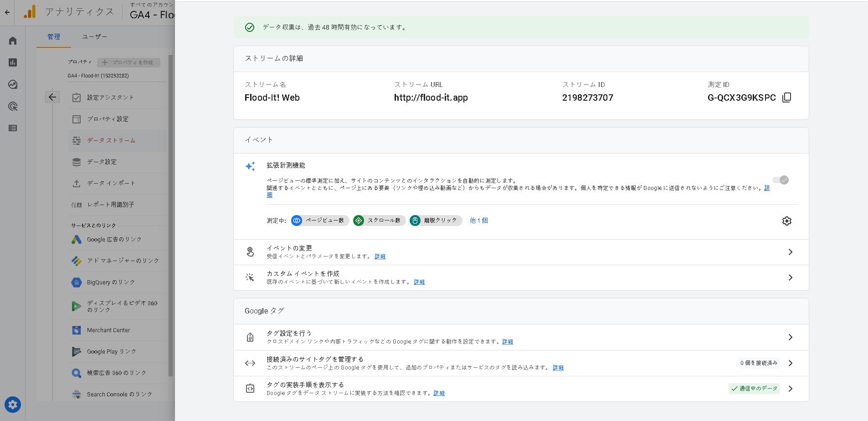This screenshot has height=421, width=868.
Task: Select データ ストリーム menu item
Action: 117,140
